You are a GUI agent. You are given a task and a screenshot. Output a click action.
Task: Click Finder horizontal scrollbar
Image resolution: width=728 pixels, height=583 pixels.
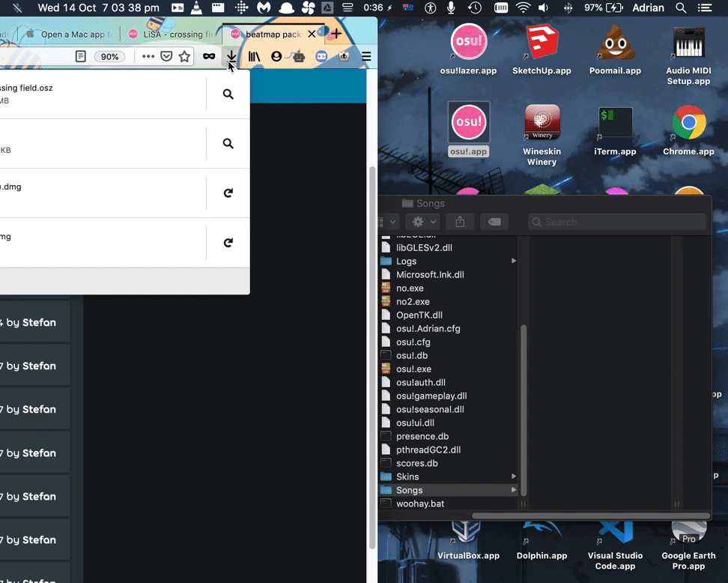coord(591,516)
